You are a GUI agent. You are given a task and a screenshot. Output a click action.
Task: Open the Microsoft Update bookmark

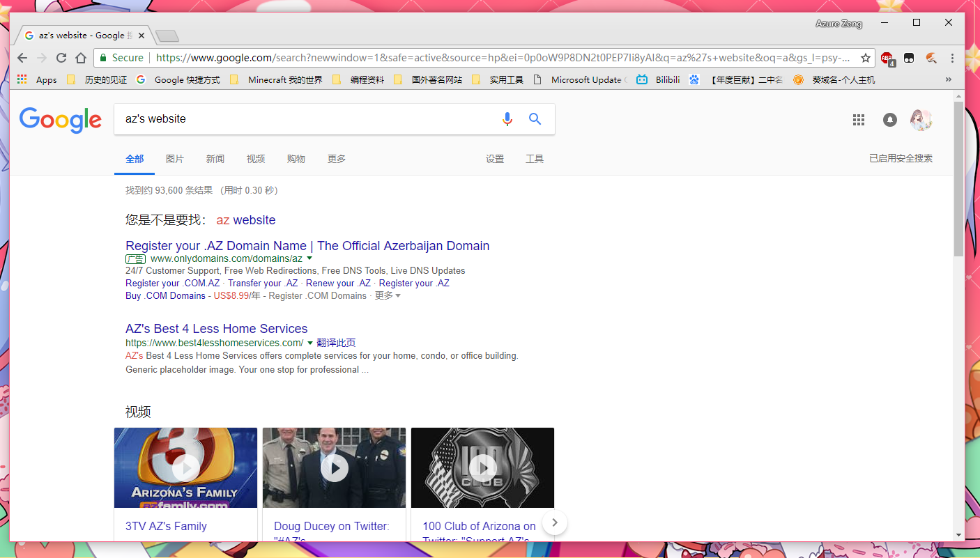coord(579,79)
